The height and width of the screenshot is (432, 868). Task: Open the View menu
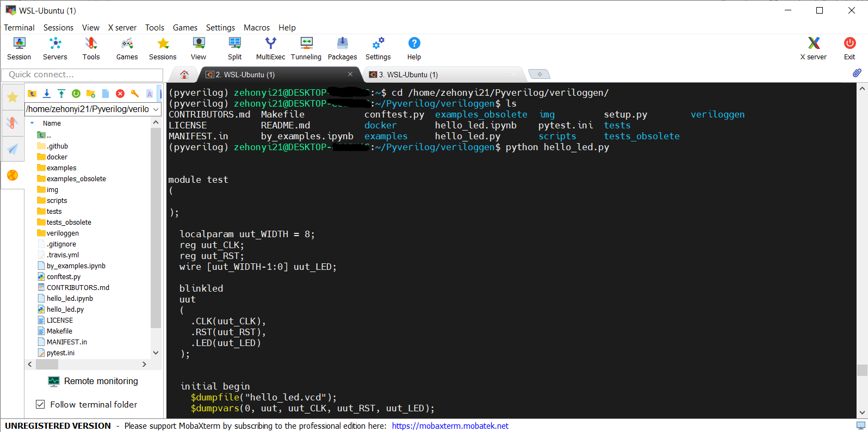click(x=91, y=28)
